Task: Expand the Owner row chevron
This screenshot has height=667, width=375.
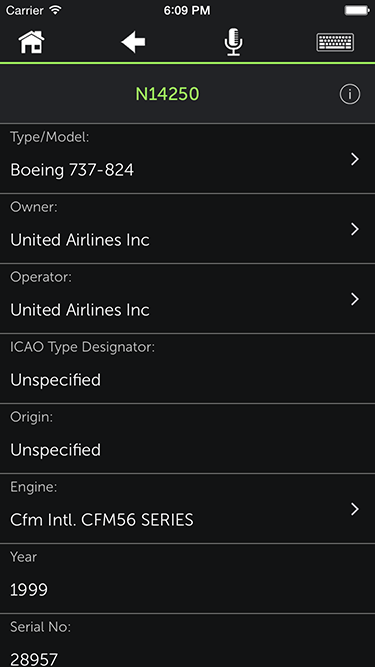Action: click(x=355, y=229)
